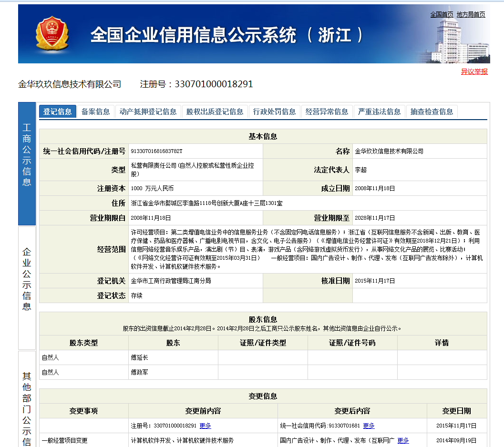Click the 变更后内容 column header

[352, 411]
